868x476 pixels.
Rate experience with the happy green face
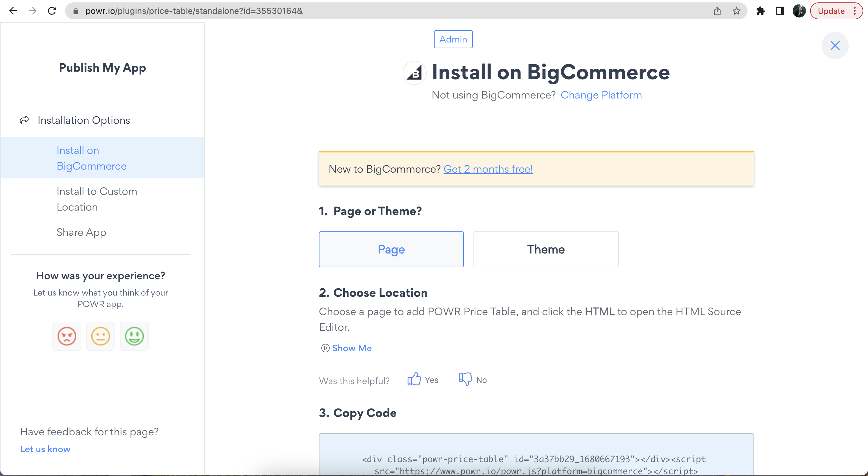(134, 336)
